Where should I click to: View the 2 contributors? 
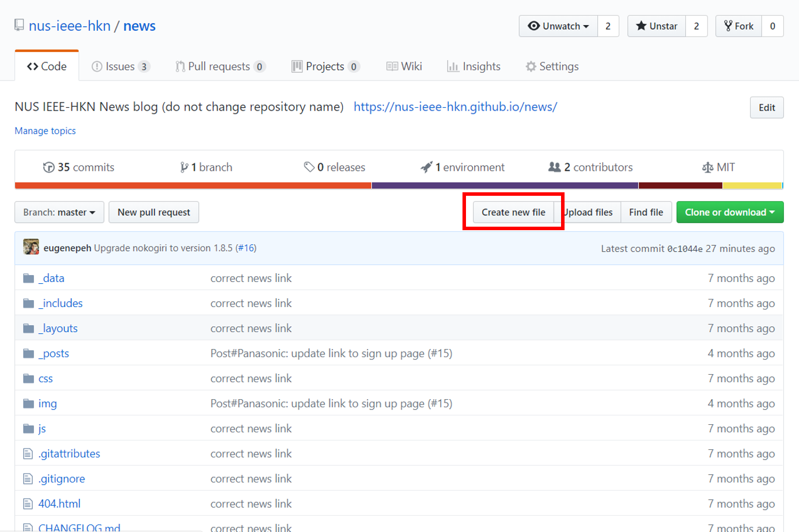[590, 167]
